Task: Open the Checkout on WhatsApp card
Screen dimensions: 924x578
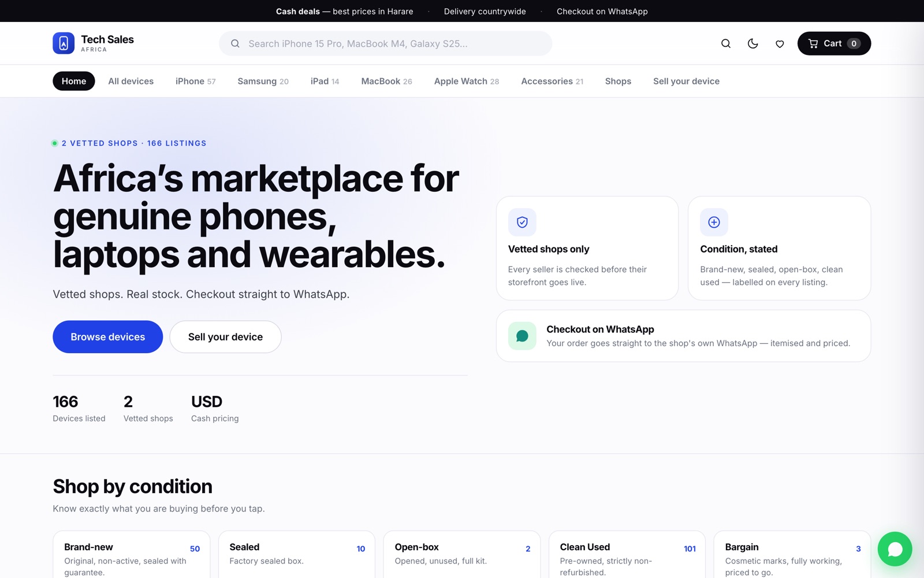Action: [x=683, y=336]
